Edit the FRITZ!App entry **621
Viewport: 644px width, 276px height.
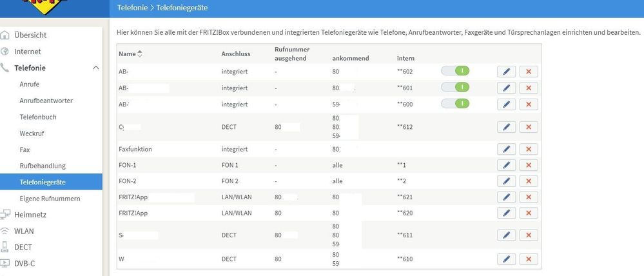pyautogui.click(x=506, y=197)
